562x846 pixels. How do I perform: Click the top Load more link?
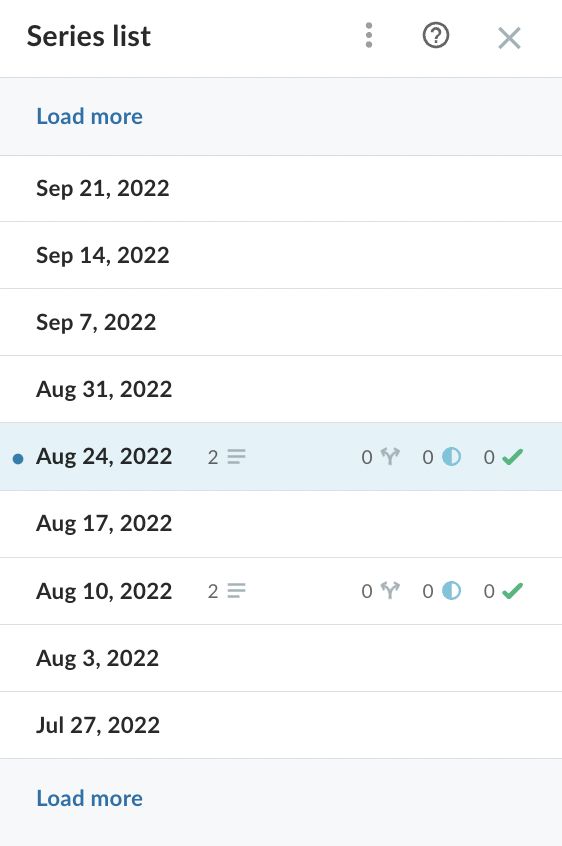90,117
